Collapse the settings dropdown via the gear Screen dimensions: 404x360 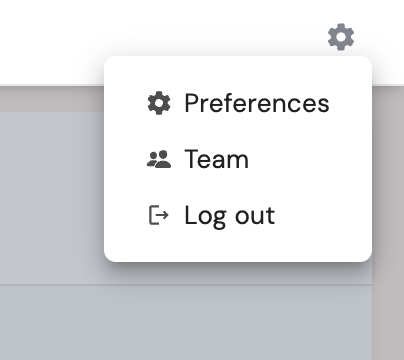341,37
